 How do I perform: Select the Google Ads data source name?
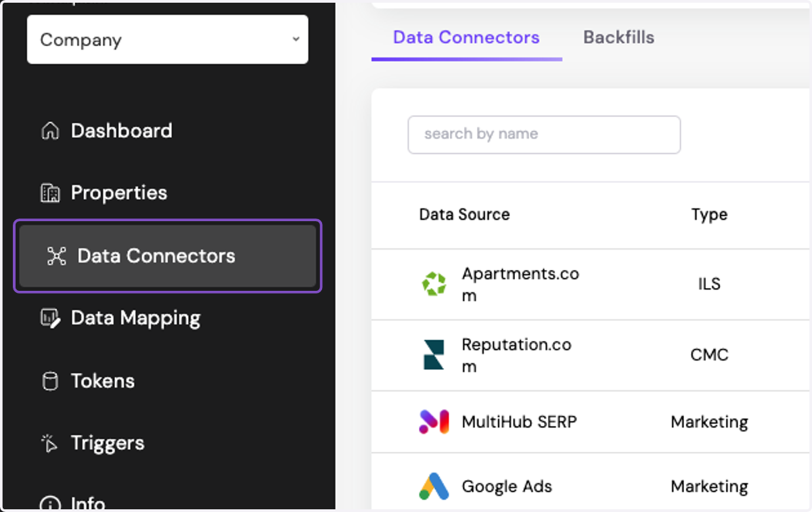507,486
